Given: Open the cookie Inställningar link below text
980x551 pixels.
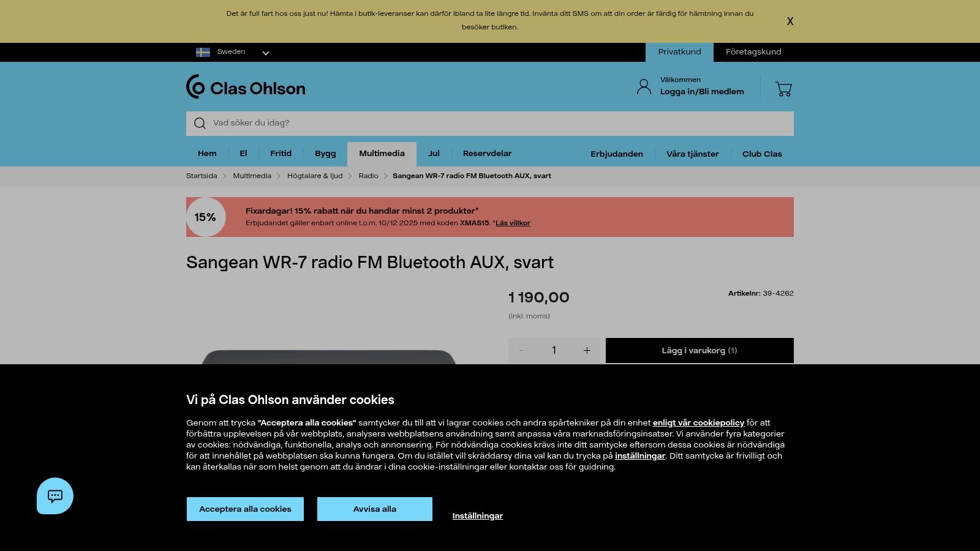Looking at the screenshot, I should [x=478, y=516].
